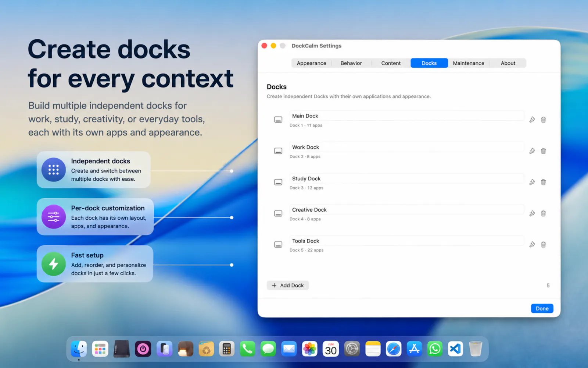This screenshot has height=368, width=588.
Task: Edit the Creative Dock name field
Action: 406,209
